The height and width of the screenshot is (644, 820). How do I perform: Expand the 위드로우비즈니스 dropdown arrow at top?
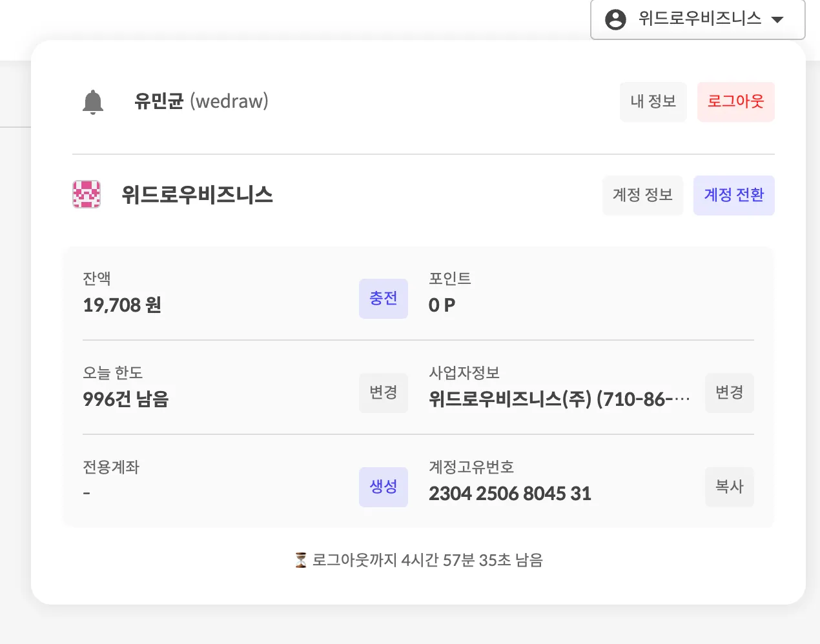point(778,19)
